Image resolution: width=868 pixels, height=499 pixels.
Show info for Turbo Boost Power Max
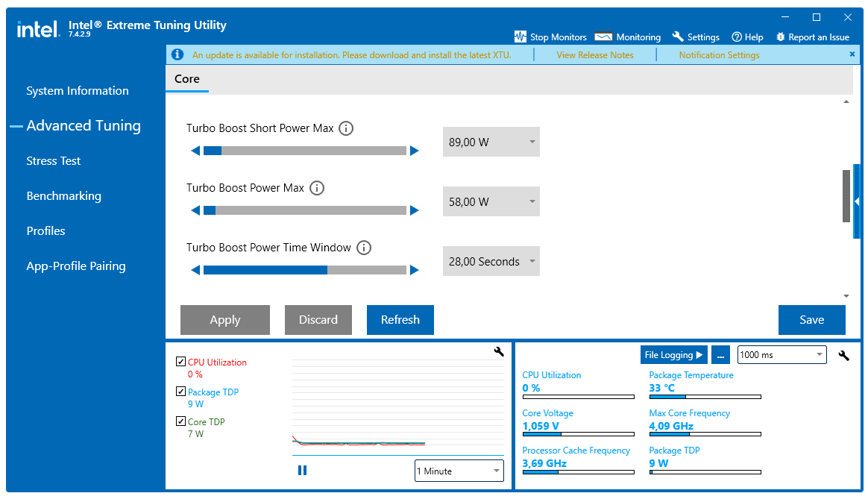[317, 188]
